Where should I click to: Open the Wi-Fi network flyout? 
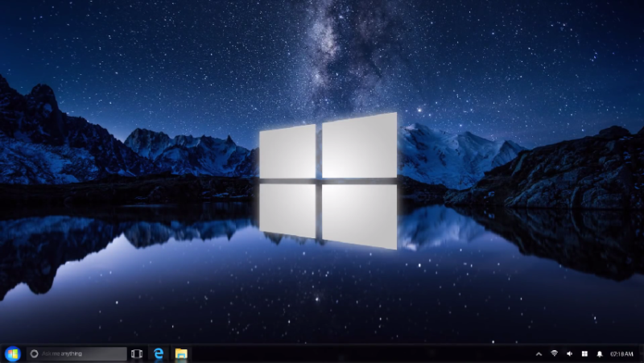pyautogui.click(x=554, y=353)
